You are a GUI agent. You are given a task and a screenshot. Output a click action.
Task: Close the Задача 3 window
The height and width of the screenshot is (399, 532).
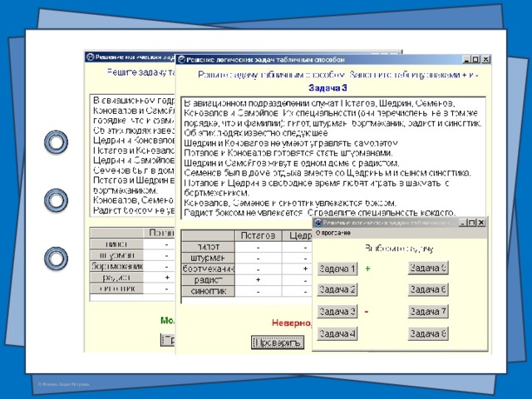[485, 59]
